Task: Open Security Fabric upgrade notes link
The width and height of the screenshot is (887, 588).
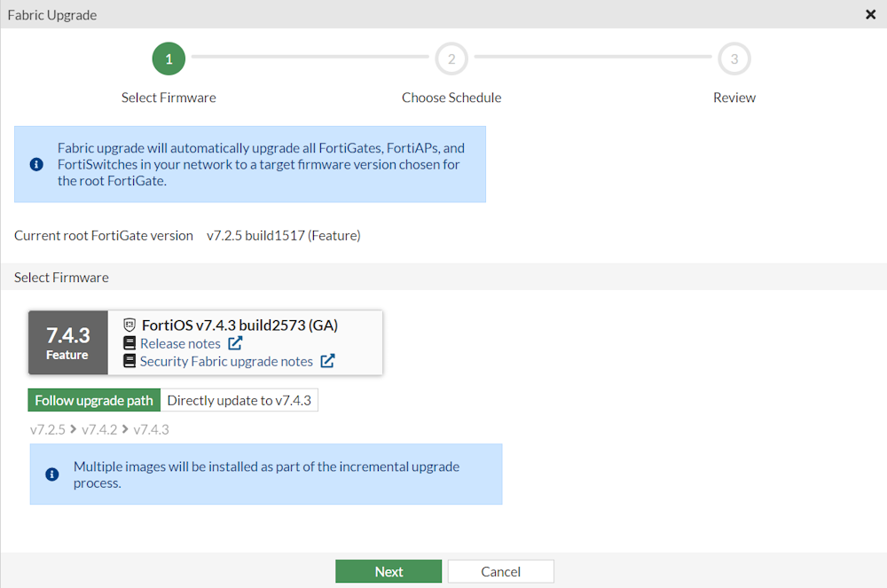Action: (226, 362)
